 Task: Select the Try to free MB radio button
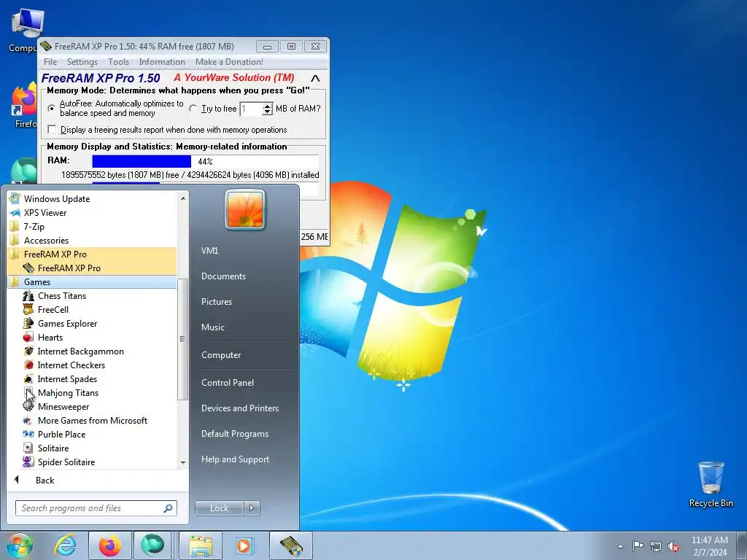point(193,109)
